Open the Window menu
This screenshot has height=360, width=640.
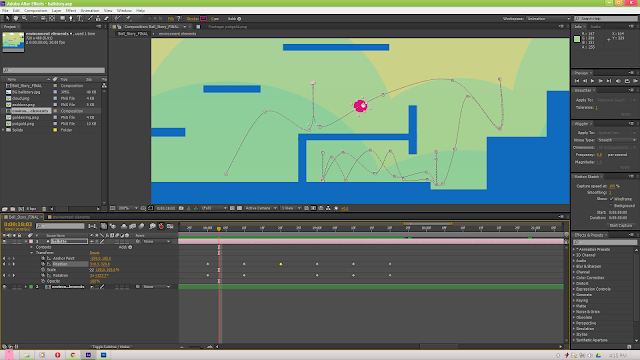tap(124, 11)
